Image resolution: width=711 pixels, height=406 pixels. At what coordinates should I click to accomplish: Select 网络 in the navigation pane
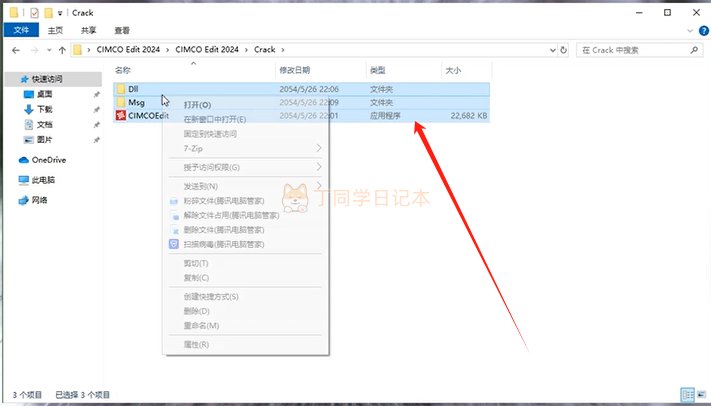coord(39,200)
